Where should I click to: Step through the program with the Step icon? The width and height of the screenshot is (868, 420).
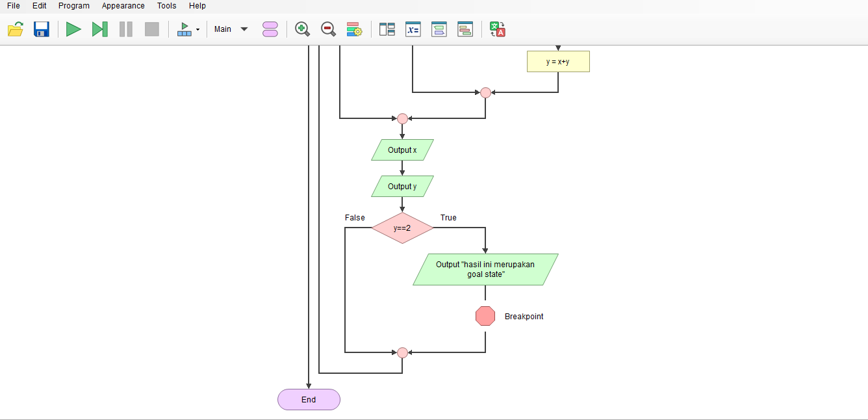click(99, 29)
